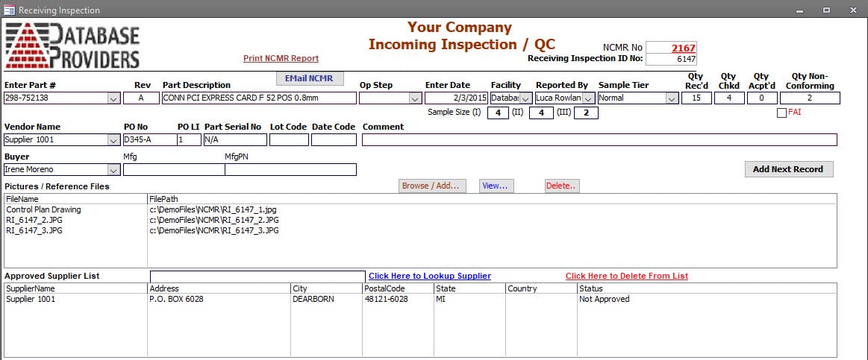Click the View... button

(x=496, y=186)
